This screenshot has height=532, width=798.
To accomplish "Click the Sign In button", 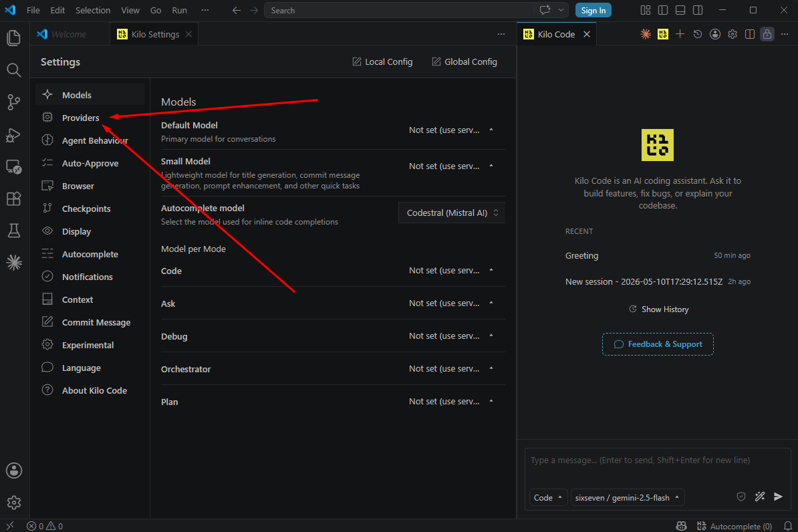I will pos(593,10).
